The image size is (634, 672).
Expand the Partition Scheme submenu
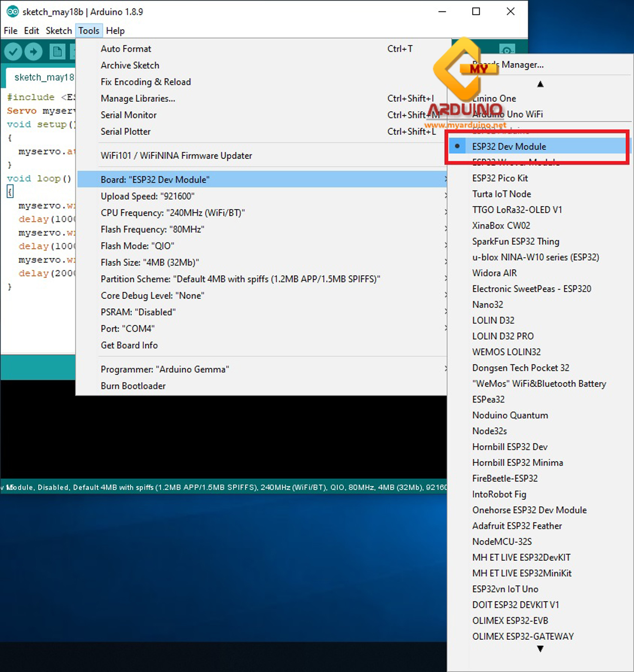[x=240, y=279]
